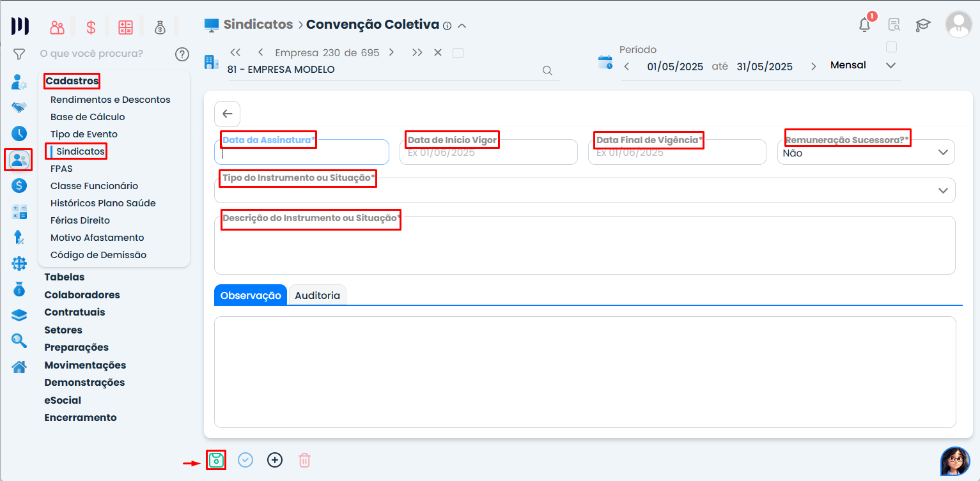Switch to the Auditoria tab
Viewport: 980px width, 481px height.
click(x=318, y=295)
